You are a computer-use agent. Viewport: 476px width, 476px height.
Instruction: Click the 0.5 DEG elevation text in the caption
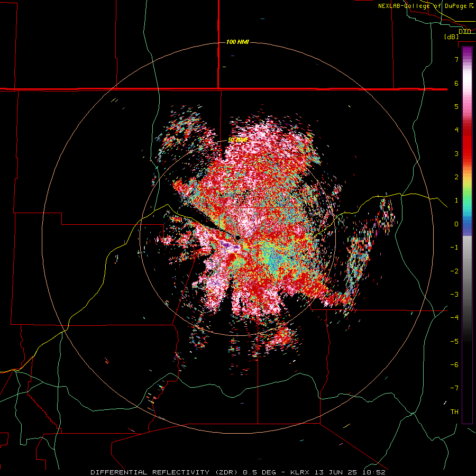pos(260,472)
